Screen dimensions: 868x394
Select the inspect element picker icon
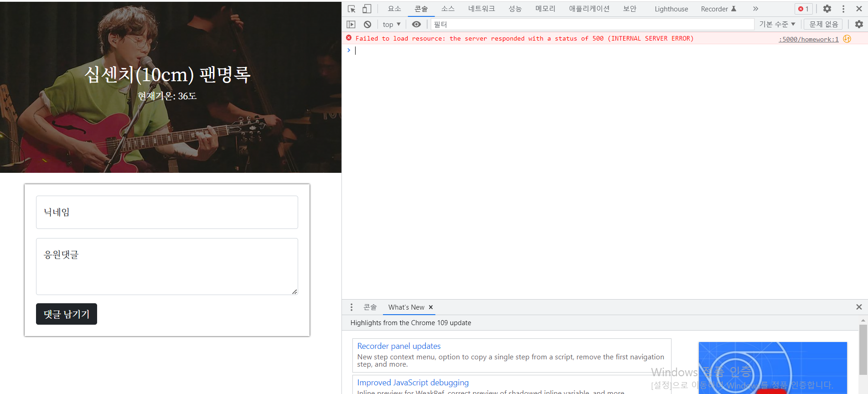(x=351, y=9)
